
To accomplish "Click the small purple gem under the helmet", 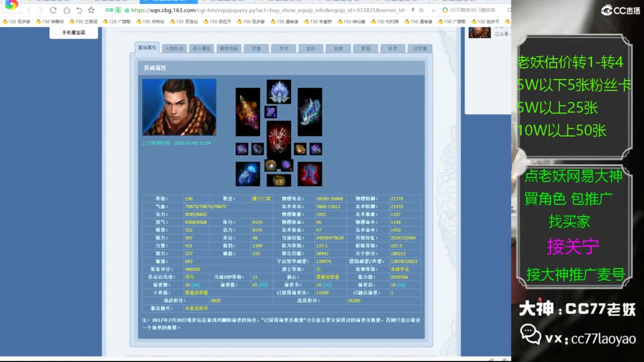I will pos(271,112).
